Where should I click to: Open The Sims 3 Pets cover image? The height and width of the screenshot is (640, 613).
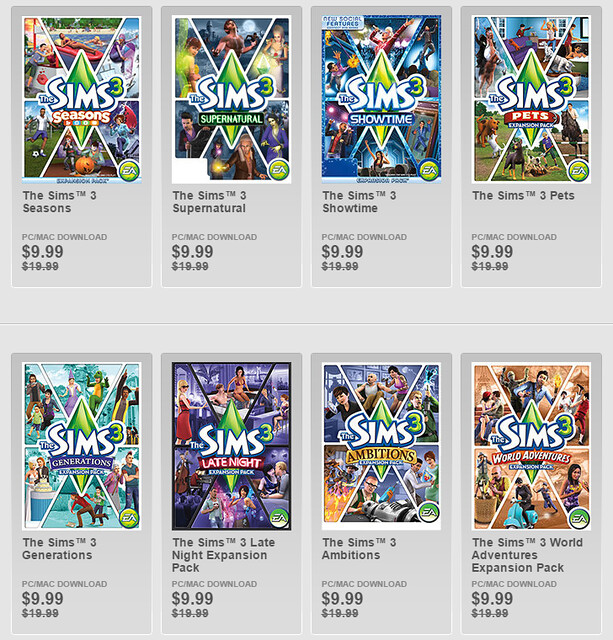click(x=531, y=99)
